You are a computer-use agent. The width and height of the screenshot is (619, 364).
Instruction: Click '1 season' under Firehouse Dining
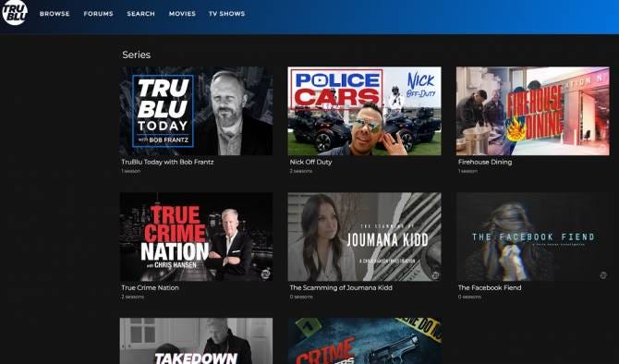click(x=467, y=171)
